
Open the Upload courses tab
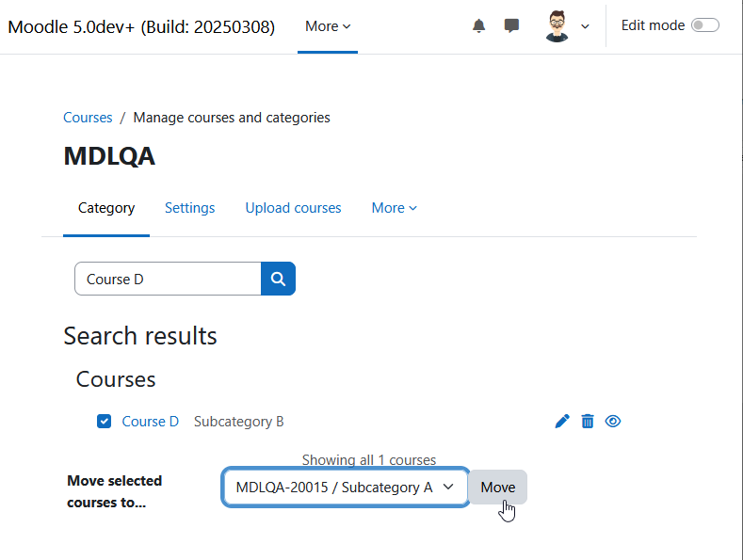point(293,208)
